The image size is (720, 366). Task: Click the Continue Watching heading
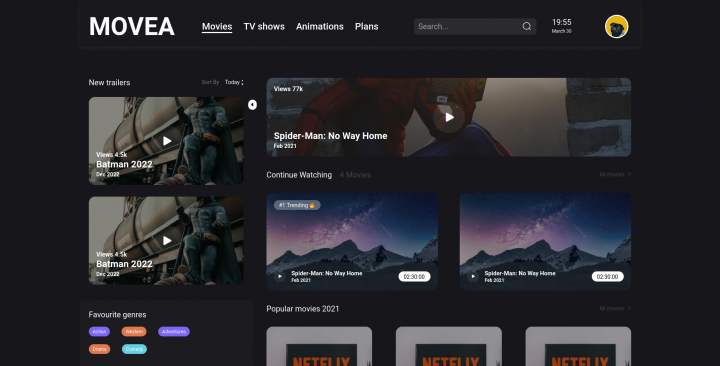[299, 175]
